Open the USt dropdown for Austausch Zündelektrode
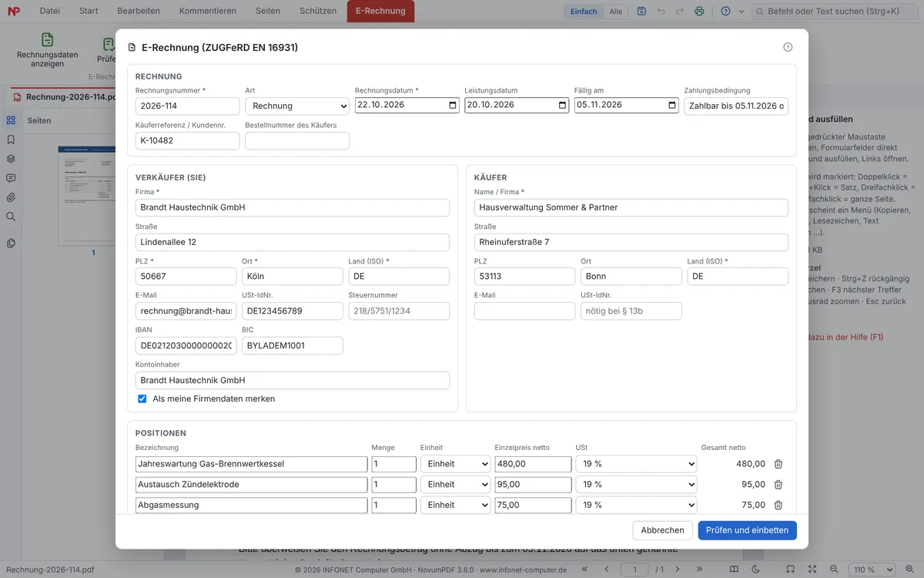This screenshot has width=924, height=578. [x=636, y=485]
